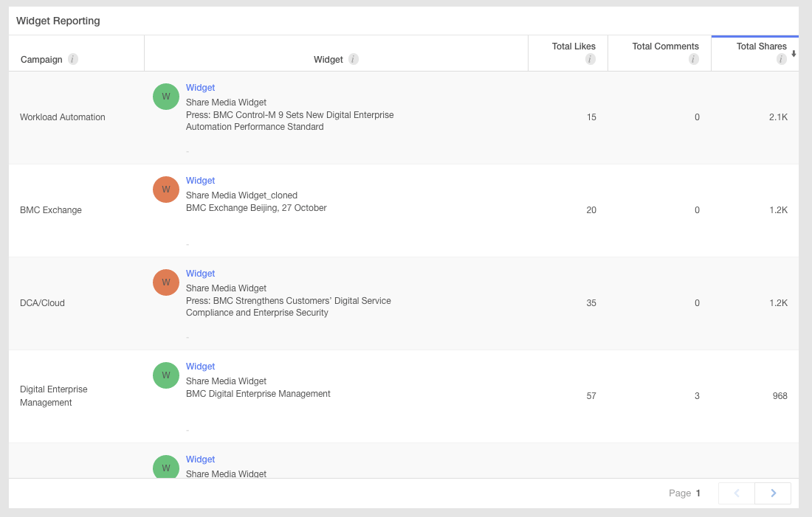The width and height of the screenshot is (812, 517).
Task: Click the 968 total shares value
Action: click(780, 396)
